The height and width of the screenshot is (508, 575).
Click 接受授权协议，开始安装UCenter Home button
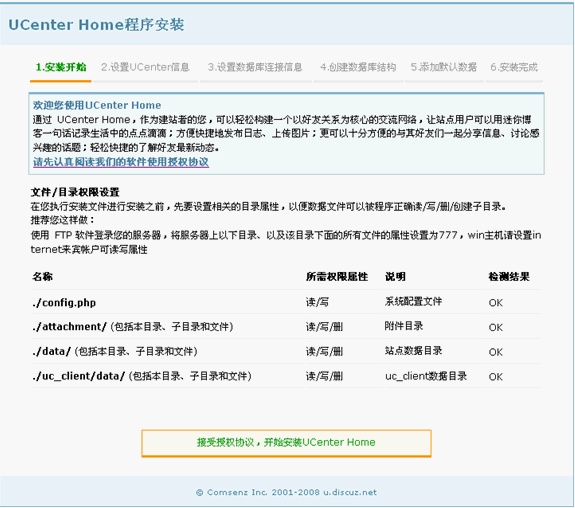click(x=286, y=443)
